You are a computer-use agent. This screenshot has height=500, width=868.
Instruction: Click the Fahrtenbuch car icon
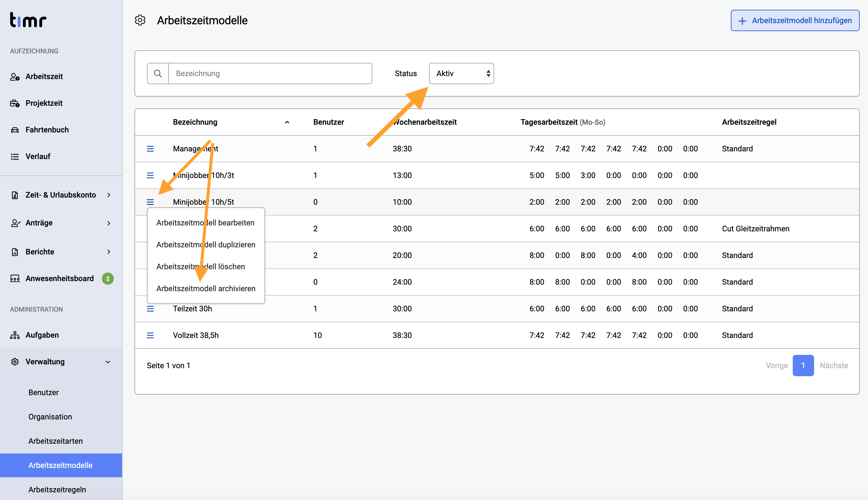coord(15,130)
